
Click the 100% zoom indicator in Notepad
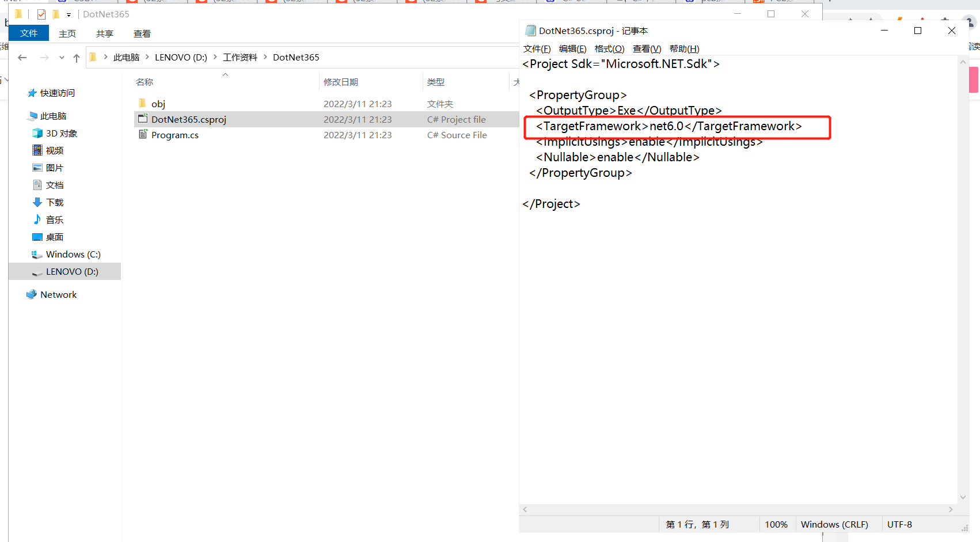(776, 524)
